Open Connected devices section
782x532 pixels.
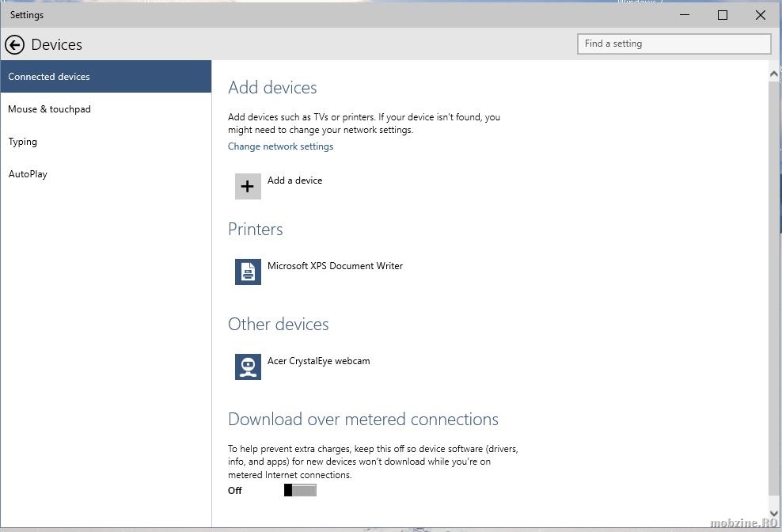coord(106,76)
